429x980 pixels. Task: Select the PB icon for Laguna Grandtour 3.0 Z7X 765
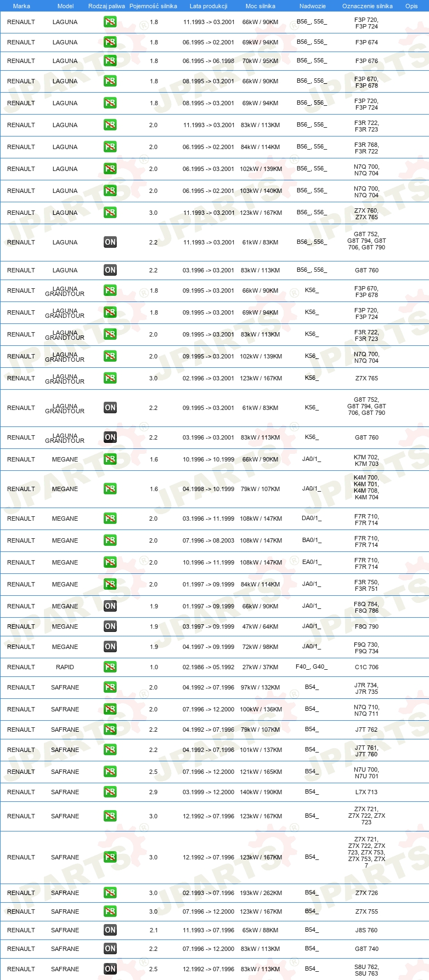click(110, 378)
